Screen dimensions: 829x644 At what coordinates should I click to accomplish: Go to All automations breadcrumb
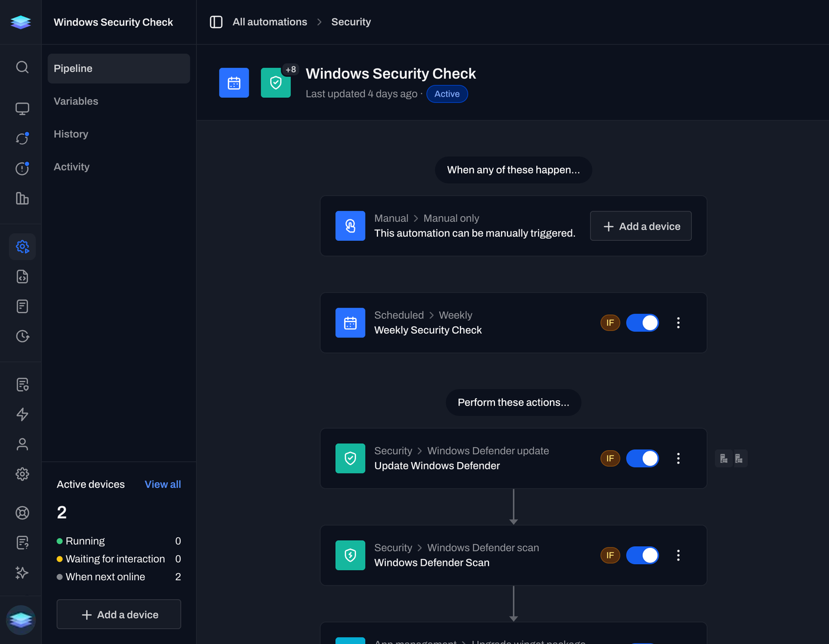[270, 22]
